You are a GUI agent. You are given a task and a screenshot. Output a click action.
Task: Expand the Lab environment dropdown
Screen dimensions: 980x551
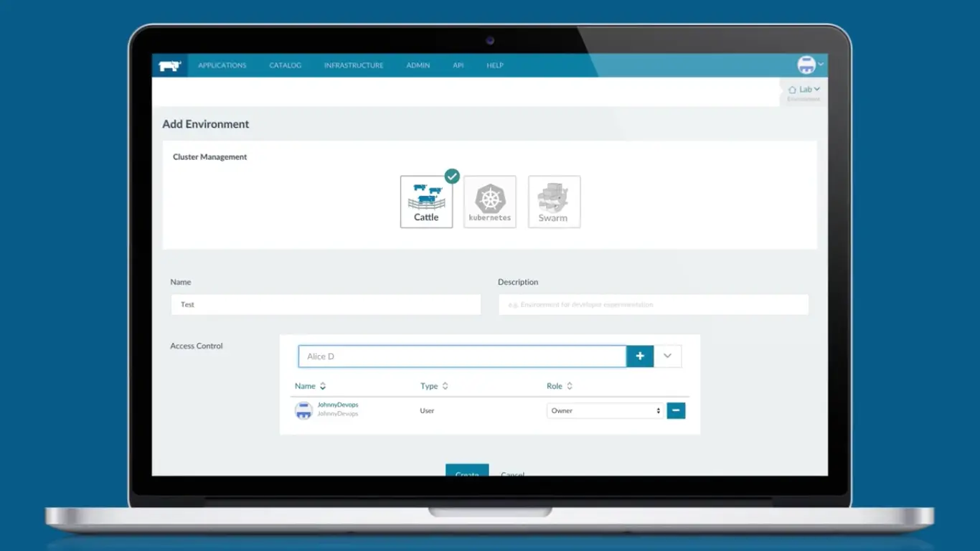click(x=804, y=90)
